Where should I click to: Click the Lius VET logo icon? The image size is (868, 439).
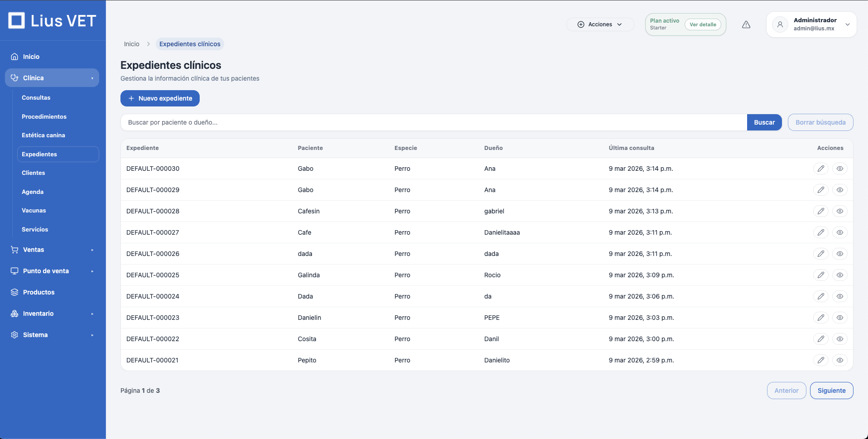[17, 20]
